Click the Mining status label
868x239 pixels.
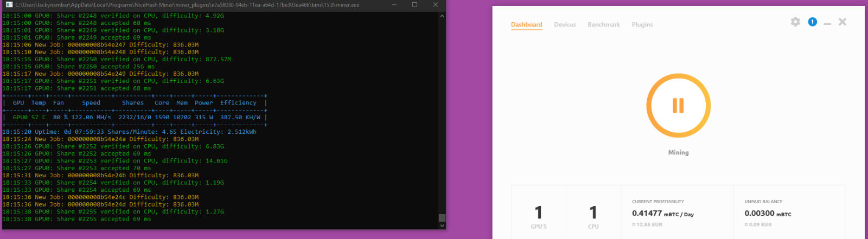[678, 153]
